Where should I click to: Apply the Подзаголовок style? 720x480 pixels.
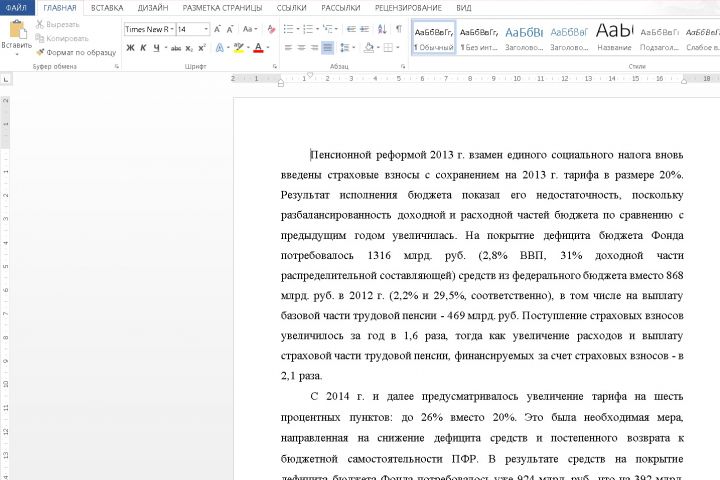659,38
